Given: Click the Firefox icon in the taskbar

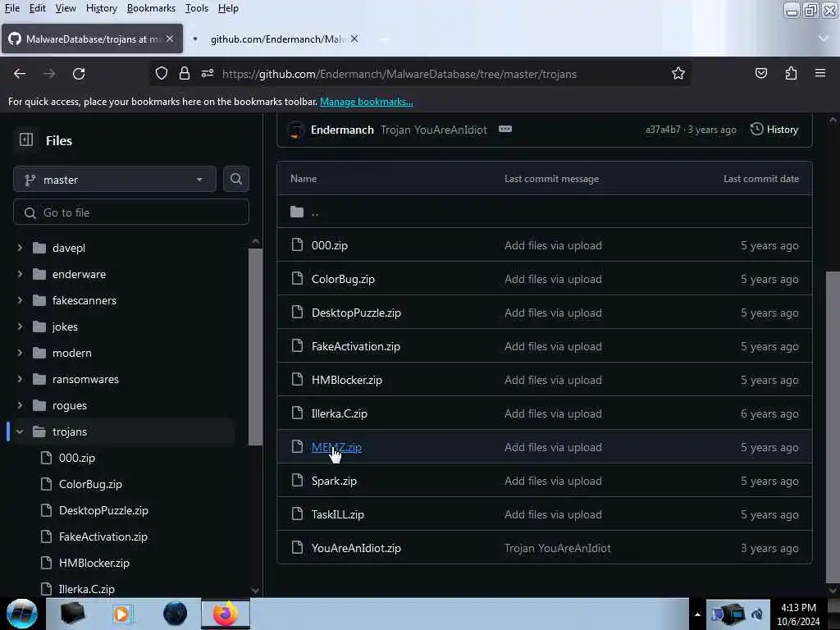Looking at the screenshot, I should click(226, 614).
